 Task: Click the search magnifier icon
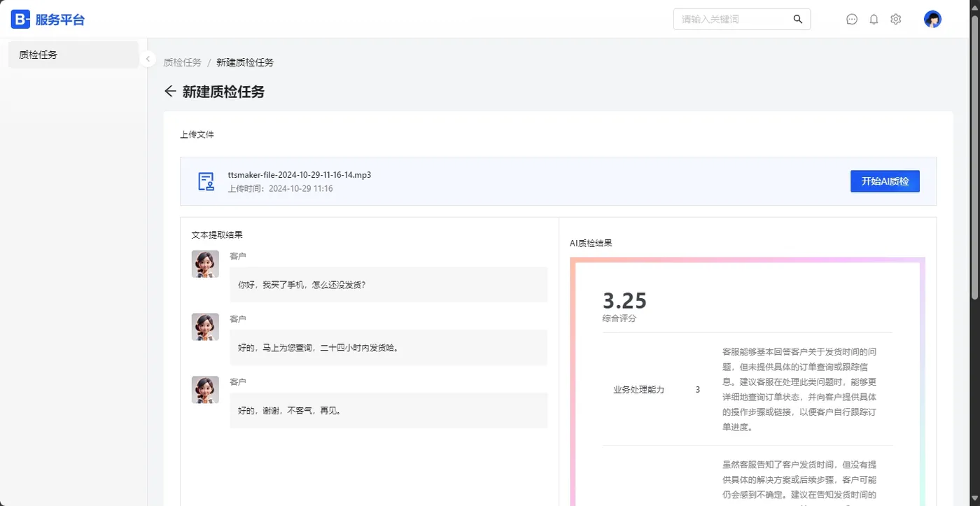(x=798, y=20)
